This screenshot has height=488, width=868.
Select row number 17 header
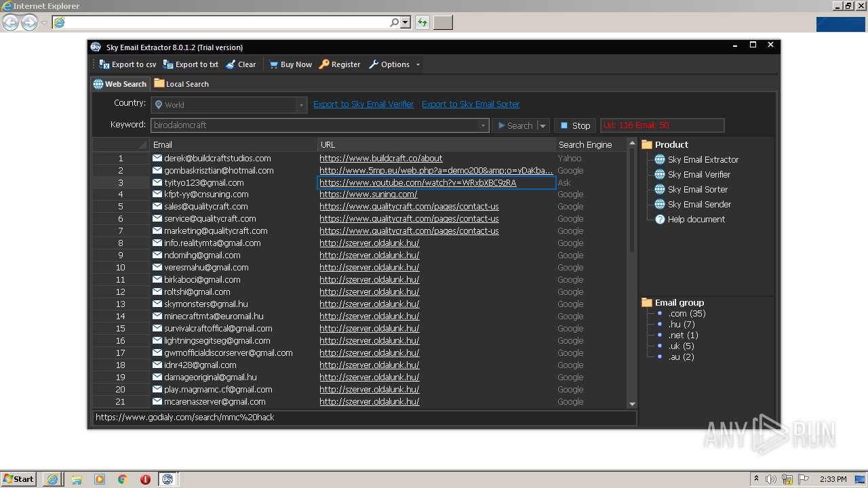point(121,352)
